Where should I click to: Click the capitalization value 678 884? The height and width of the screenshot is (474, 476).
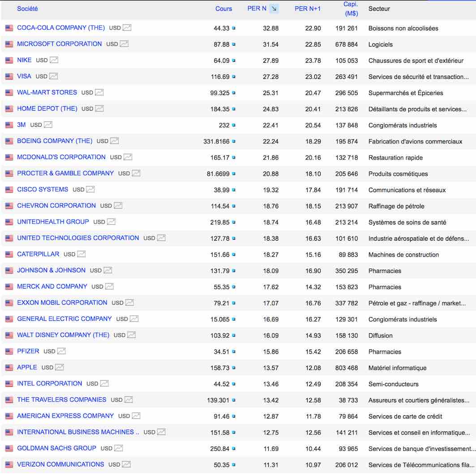tap(347, 44)
